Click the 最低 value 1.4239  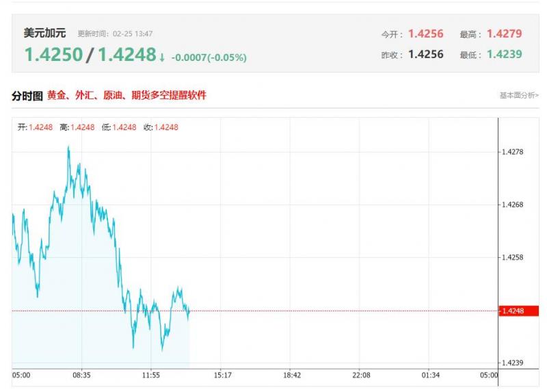[504, 54]
